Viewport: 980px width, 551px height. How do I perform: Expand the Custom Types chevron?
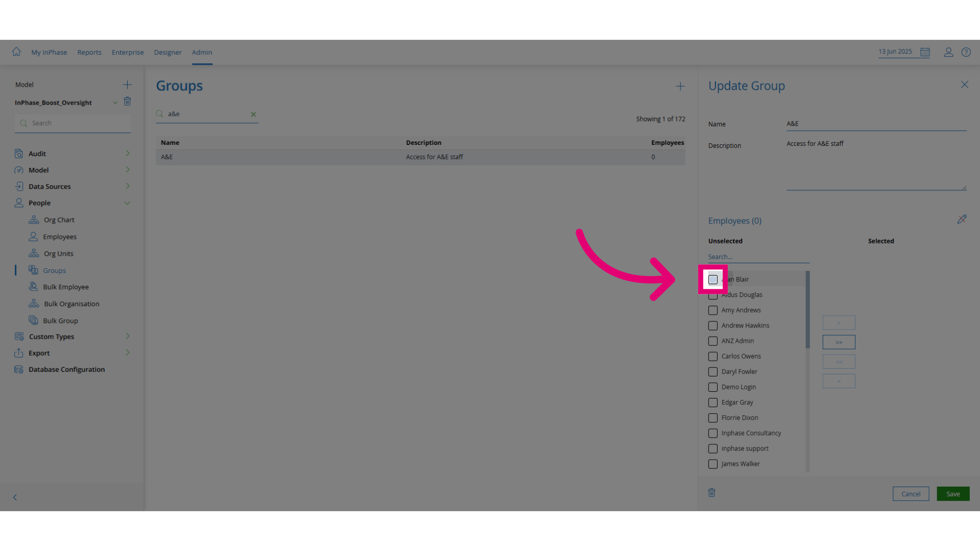click(x=128, y=336)
